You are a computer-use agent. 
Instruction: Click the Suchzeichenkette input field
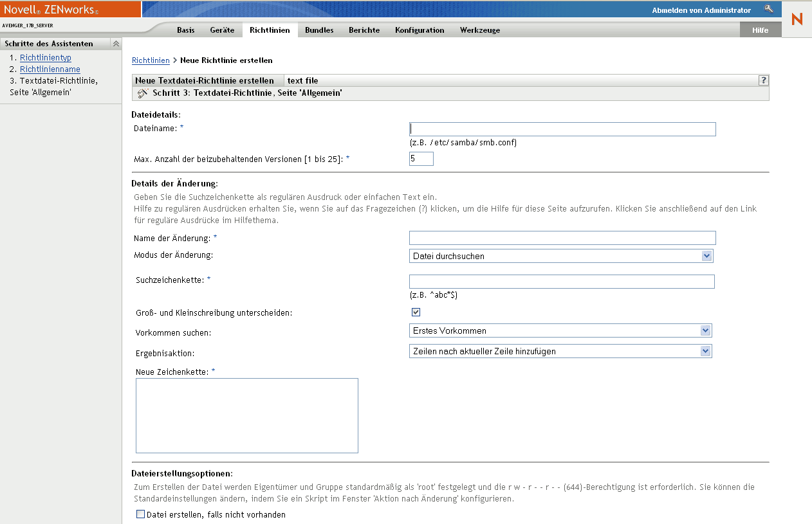[562, 282]
